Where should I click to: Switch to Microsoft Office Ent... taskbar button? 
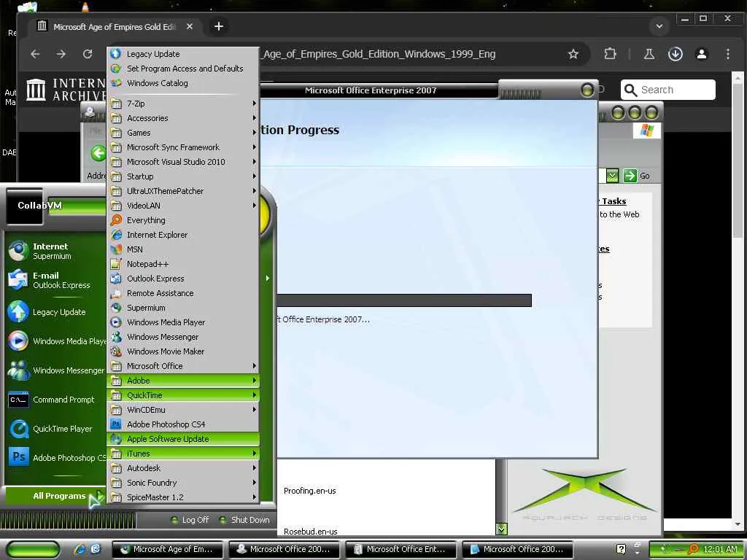(401, 549)
